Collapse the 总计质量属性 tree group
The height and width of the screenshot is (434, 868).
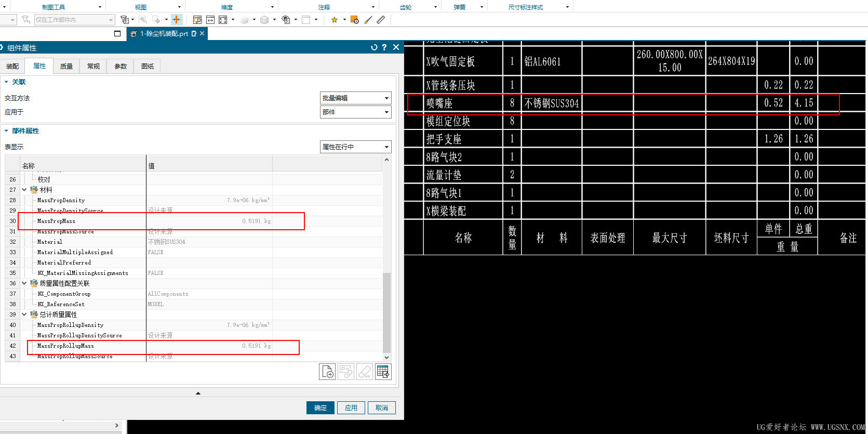24,314
